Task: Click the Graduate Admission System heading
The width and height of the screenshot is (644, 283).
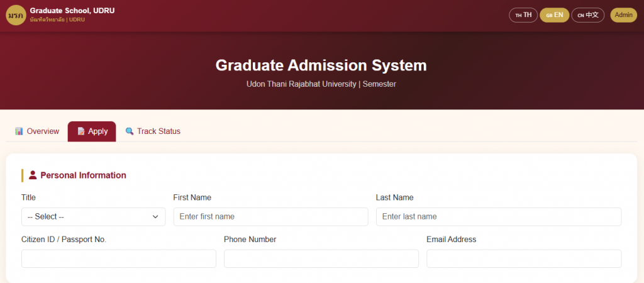Action: [321, 65]
